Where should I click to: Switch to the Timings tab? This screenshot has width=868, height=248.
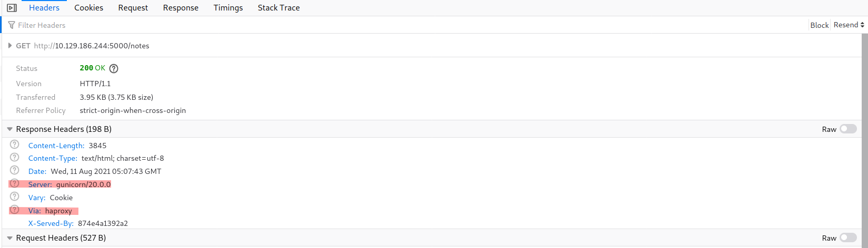pos(228,8)
